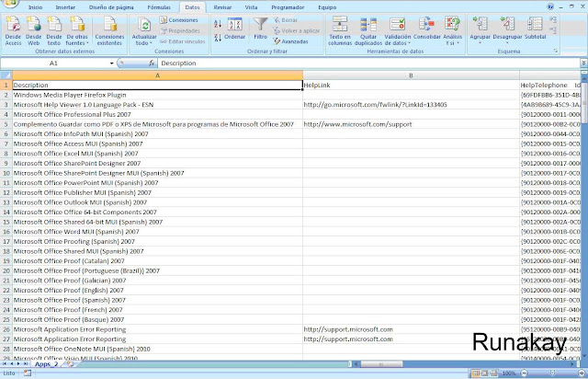Click the zoom slider in status bar
This screenshot has width=588, height=379.
tap(552, 373)
